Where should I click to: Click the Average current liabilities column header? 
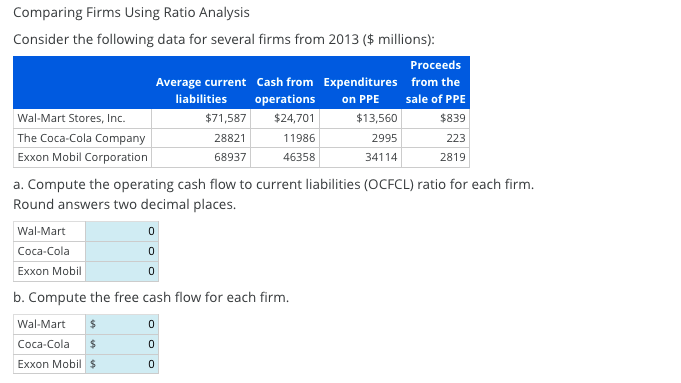pyautogui.click(x=201, y=91)
